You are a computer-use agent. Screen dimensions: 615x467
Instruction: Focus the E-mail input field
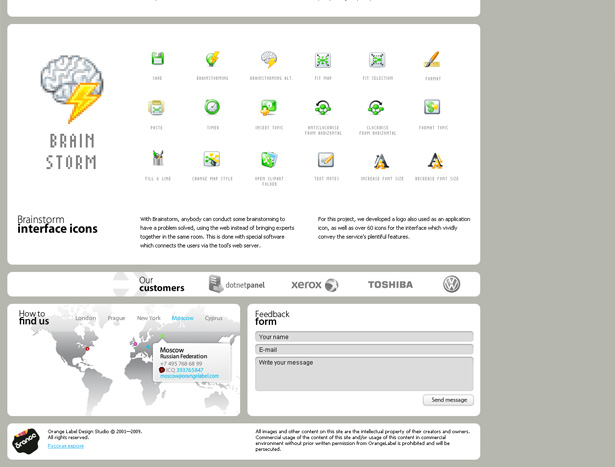pyautogui.click(x=364, y=349)
